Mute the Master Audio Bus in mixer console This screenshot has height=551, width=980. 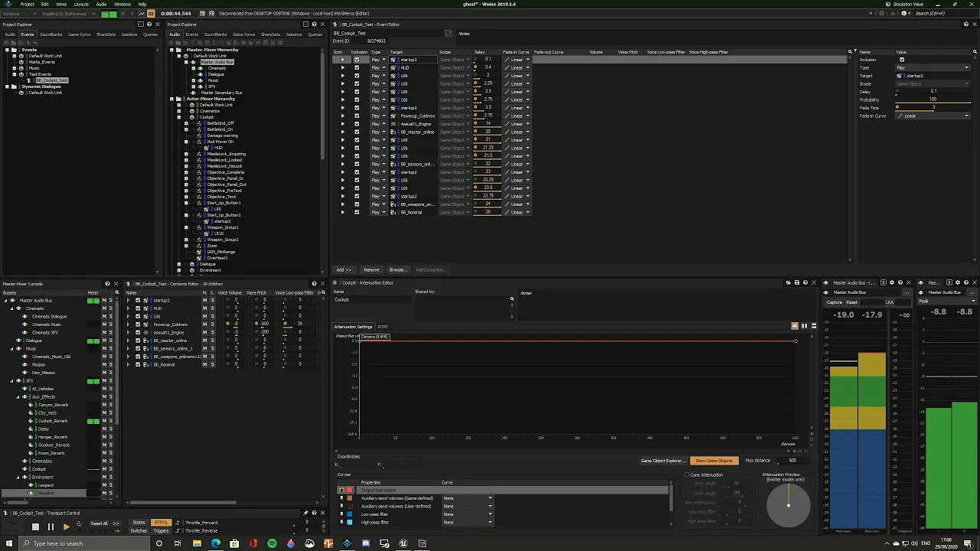pyautogui.click(x=104, y=301)
